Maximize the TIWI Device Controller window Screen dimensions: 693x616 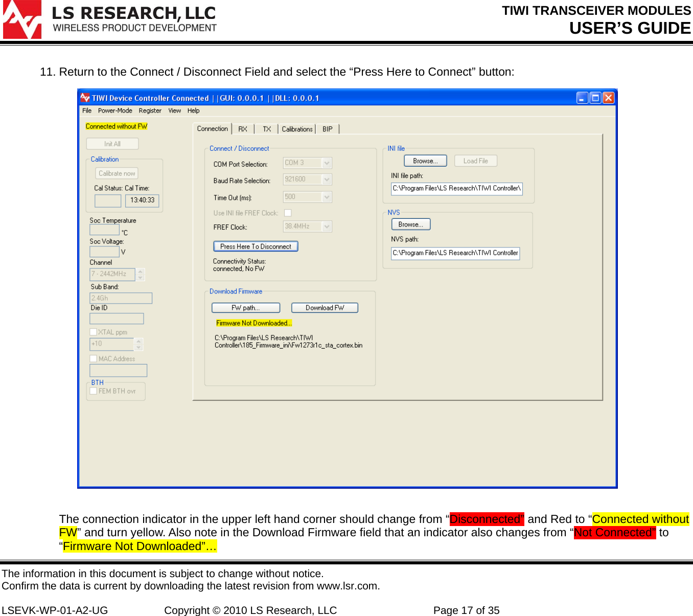[x=595, y=98]
